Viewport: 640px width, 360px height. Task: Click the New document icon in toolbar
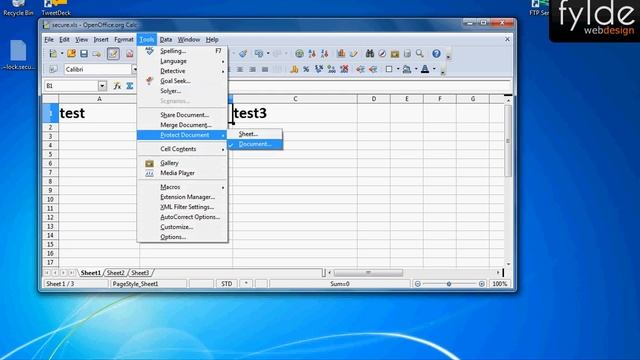[53, 53]
